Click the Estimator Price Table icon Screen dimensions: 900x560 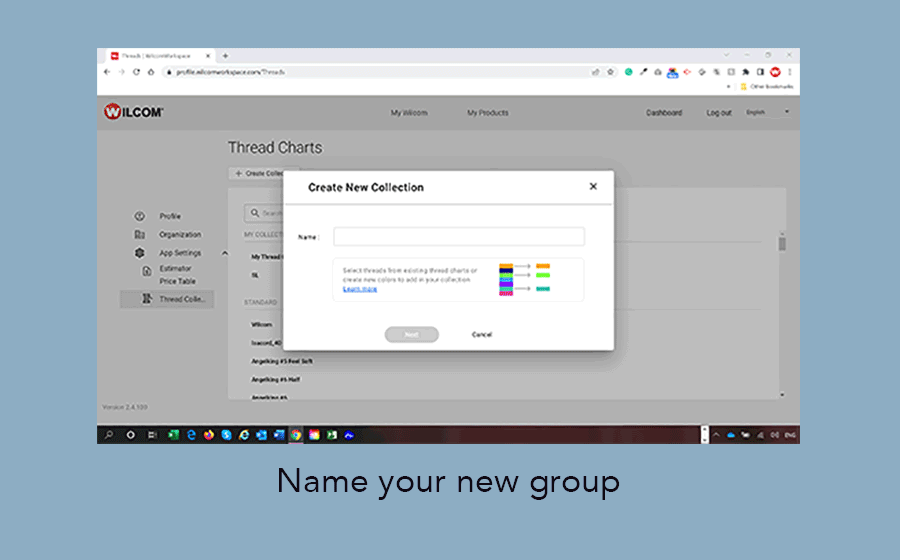click(147, 270)
